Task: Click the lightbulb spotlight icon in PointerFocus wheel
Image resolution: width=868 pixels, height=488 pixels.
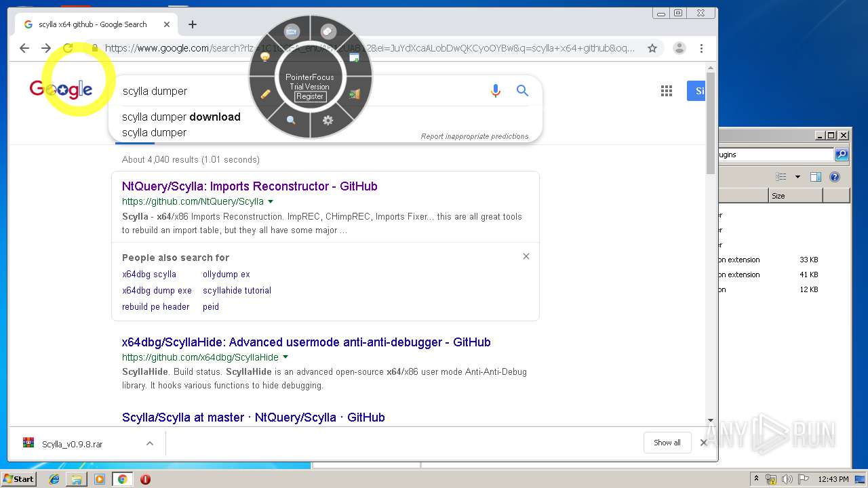Action: click(265, 58)
